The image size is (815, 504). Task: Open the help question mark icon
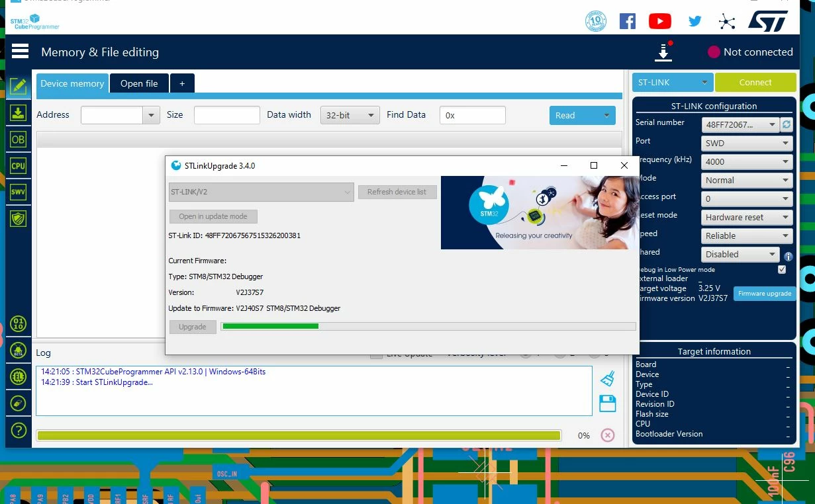pos(18,430)
